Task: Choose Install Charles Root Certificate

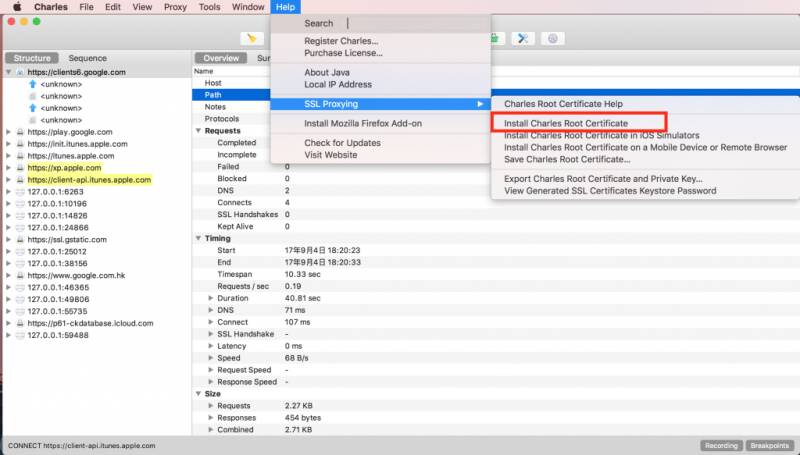Action: (566, 123)
